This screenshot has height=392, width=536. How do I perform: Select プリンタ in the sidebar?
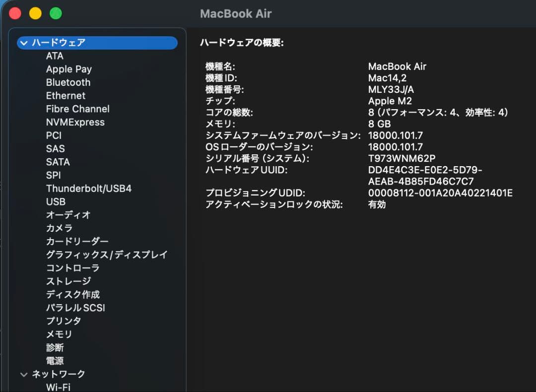pyautogui.click(x=64, y=321)
